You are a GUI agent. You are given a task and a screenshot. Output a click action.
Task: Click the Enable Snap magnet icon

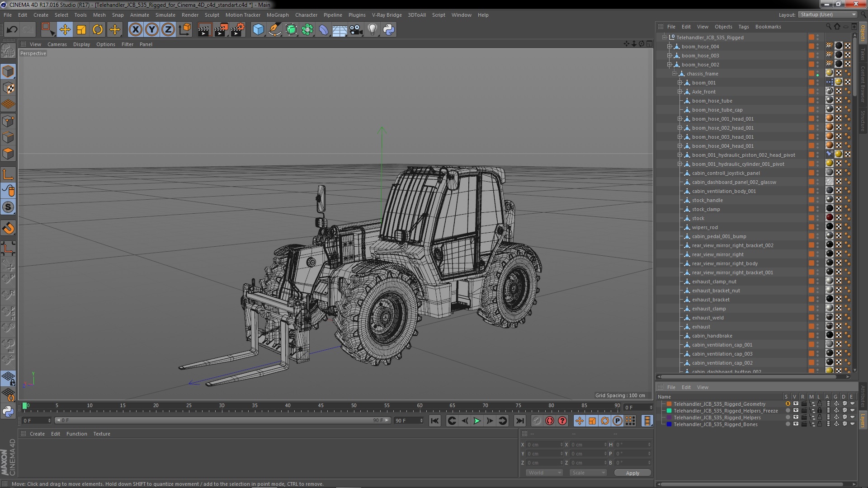pyautogui.click(x=8, y=229)
